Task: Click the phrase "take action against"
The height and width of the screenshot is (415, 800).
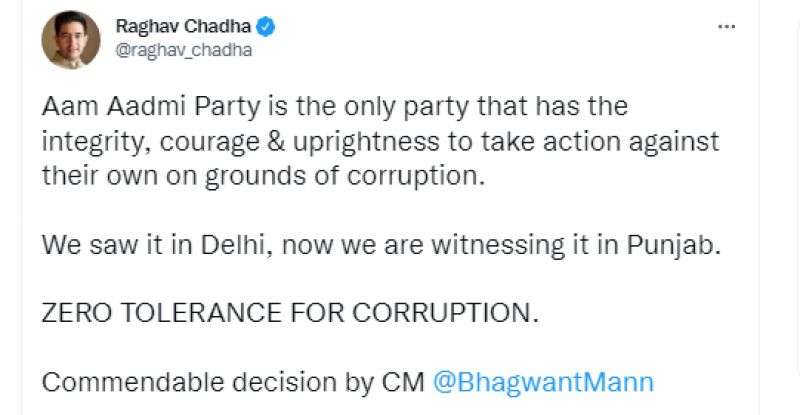Action: click(587, 140)
